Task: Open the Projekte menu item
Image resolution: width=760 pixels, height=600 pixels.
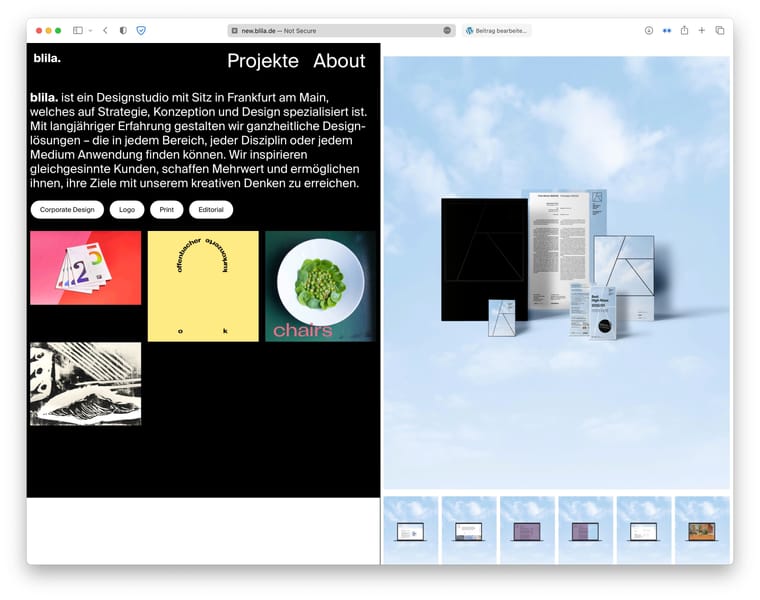Action: 263,61
